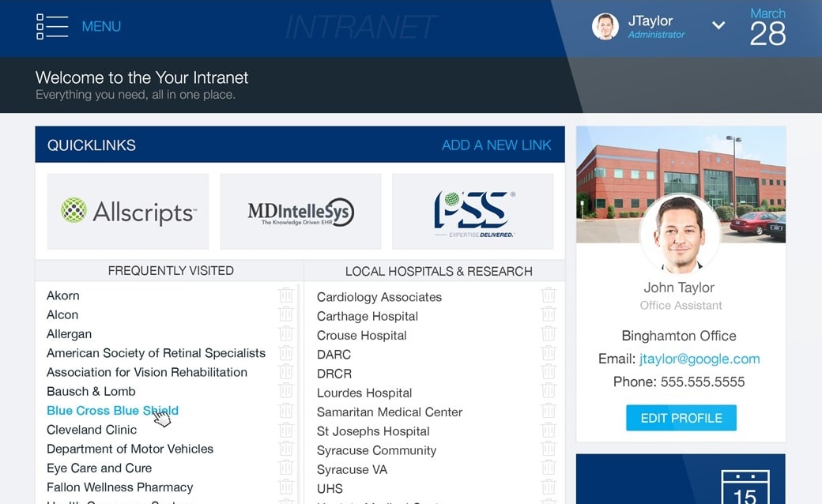Trash the Crouse Hospital link
The image size is (822, 504).
[549, 333]
